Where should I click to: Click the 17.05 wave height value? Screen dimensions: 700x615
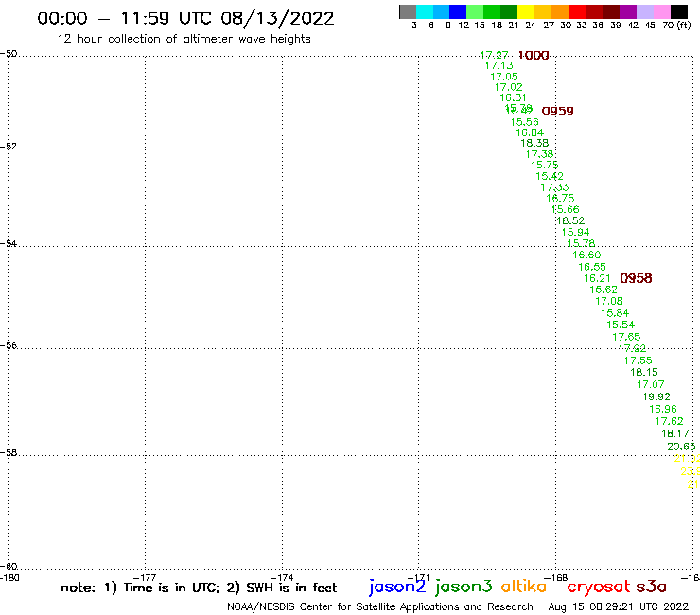504,77
